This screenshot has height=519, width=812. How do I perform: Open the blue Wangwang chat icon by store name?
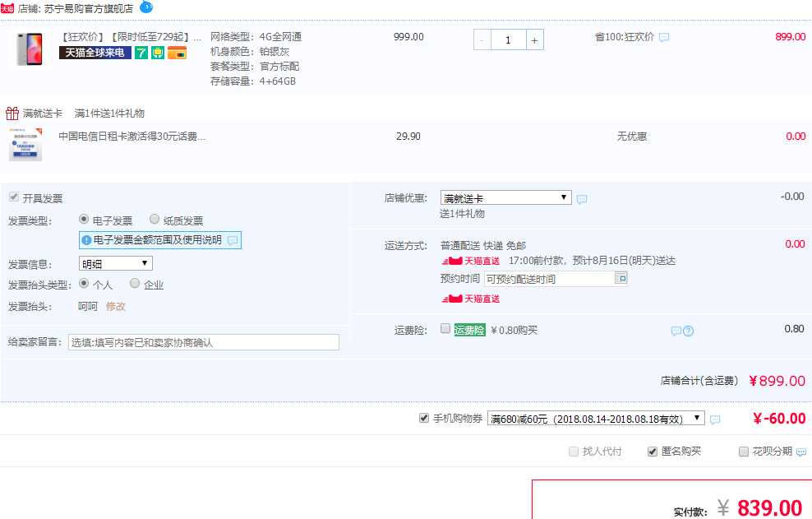click(x=146, y=7)
